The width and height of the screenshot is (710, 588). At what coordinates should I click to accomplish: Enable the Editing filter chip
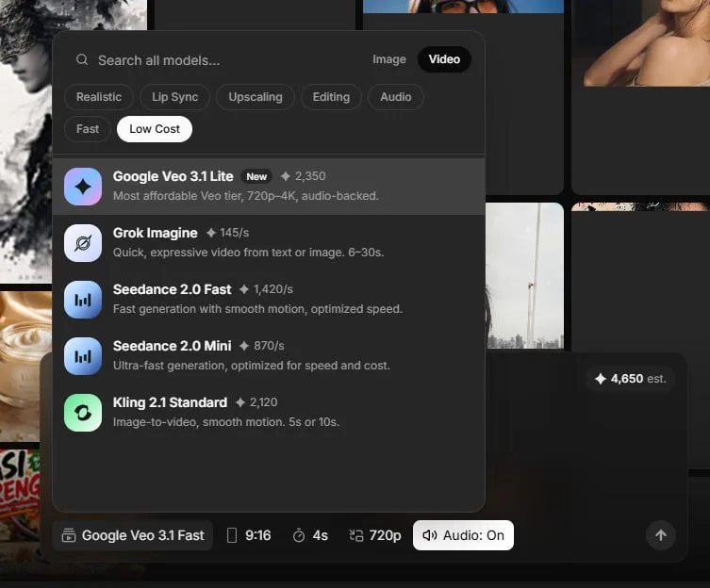click(x=331, y=97)
